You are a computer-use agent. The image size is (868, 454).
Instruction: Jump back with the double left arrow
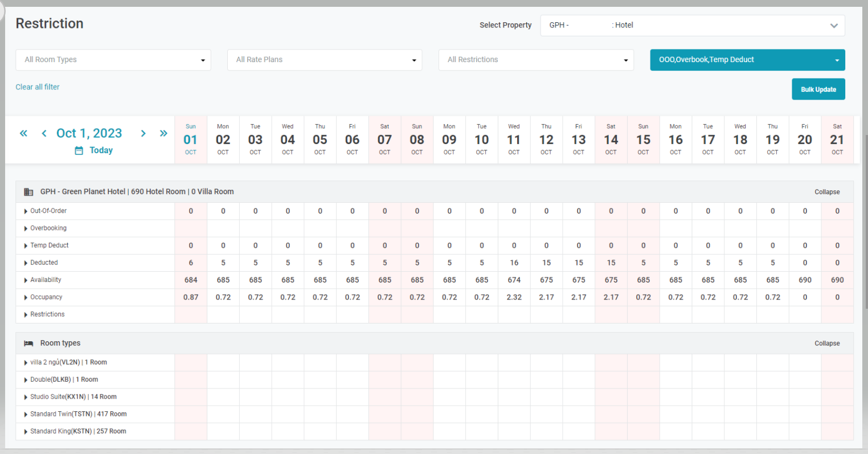pyautogui.click(x=23, y=133)
